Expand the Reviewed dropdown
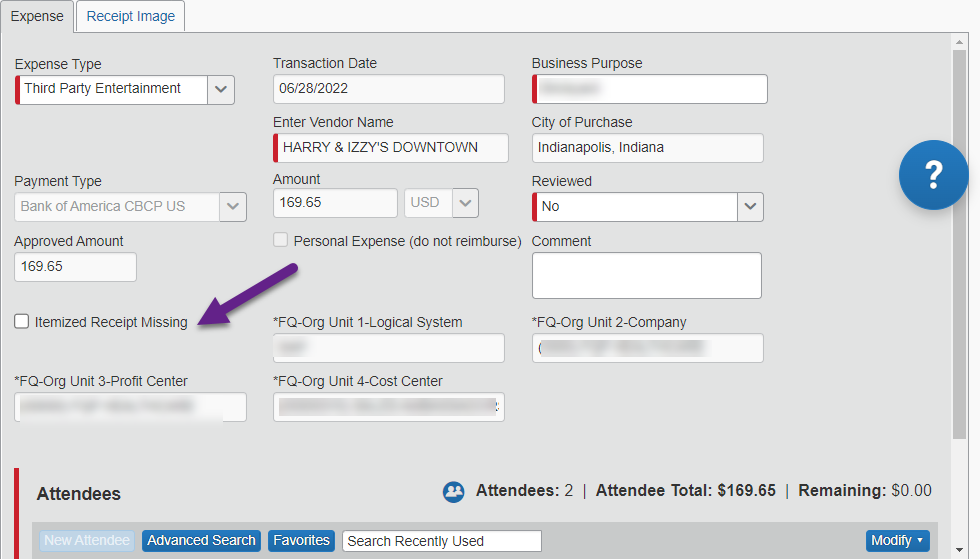Screen dimensions: 980x559 point(750,207)
